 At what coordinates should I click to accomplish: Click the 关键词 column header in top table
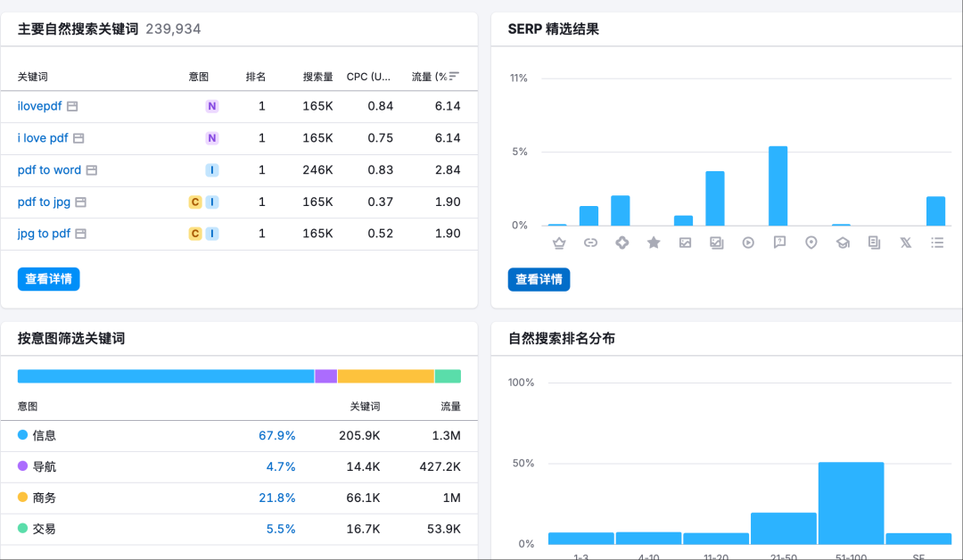tap(33, 77)
